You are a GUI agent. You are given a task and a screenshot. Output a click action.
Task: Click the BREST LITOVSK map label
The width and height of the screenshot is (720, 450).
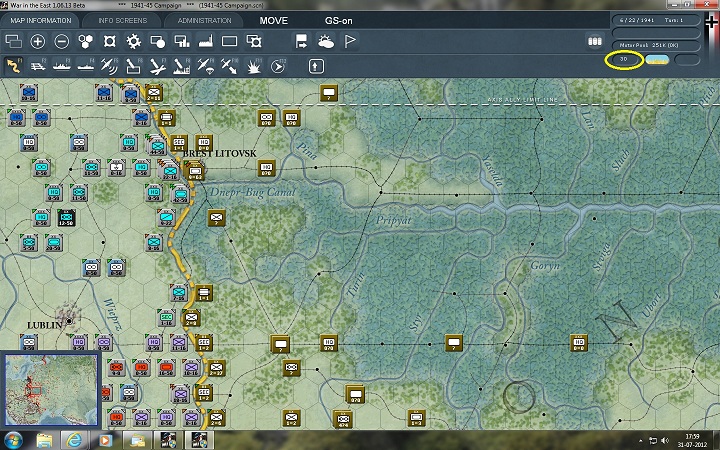(x=219, y=153)
